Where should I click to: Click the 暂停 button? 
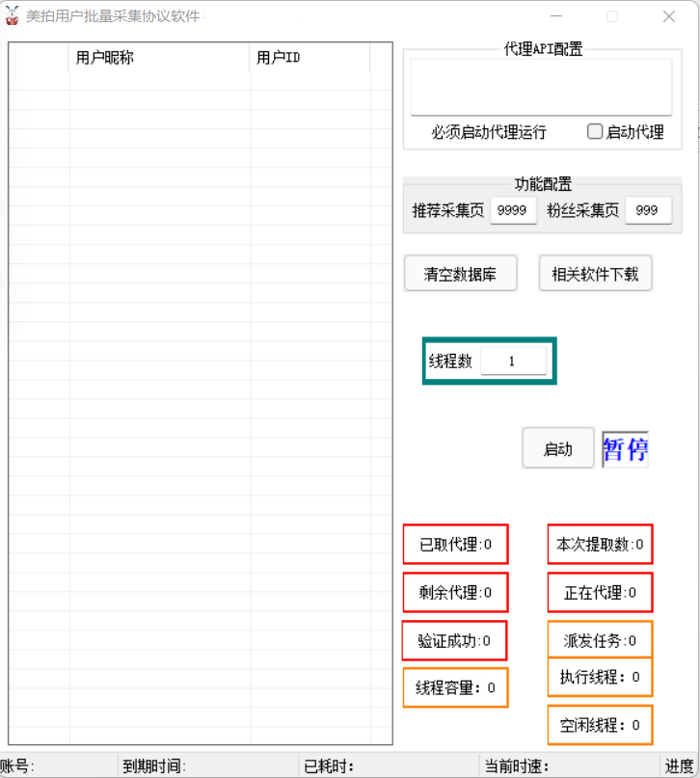pos(625,449)
